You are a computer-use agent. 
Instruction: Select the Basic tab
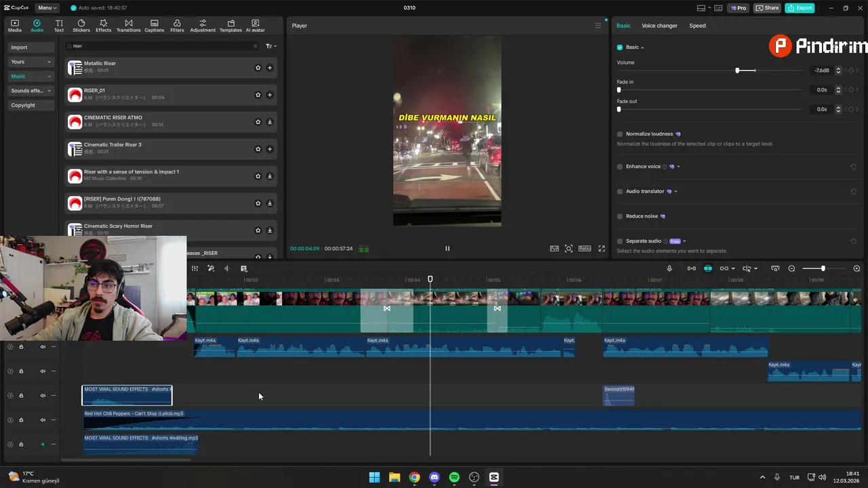(623, 26)
